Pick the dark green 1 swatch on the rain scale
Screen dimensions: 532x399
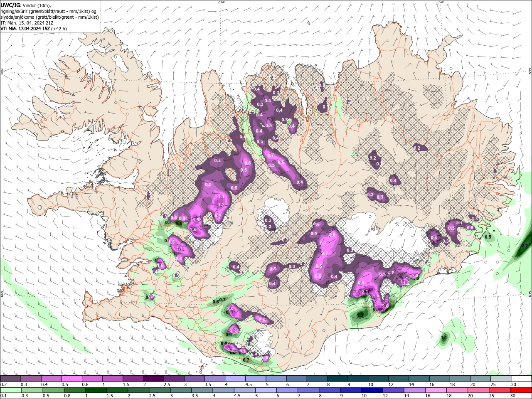[x=96, y=390]
